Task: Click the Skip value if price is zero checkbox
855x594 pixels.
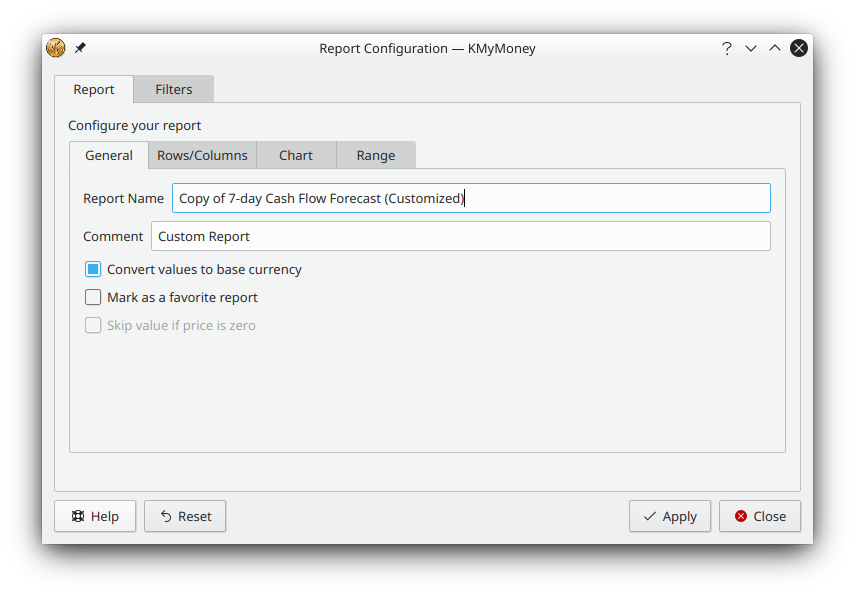Action: pos(93,325)
